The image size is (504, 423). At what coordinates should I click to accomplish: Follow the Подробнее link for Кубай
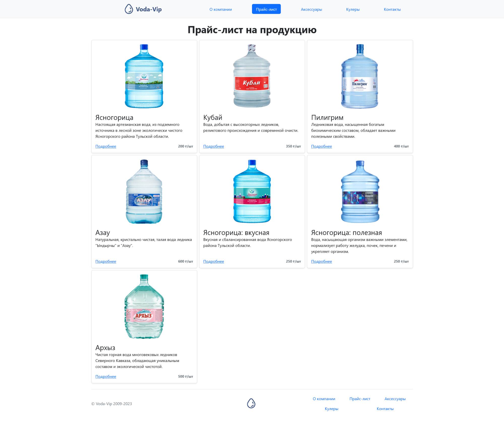click(213, 146)
